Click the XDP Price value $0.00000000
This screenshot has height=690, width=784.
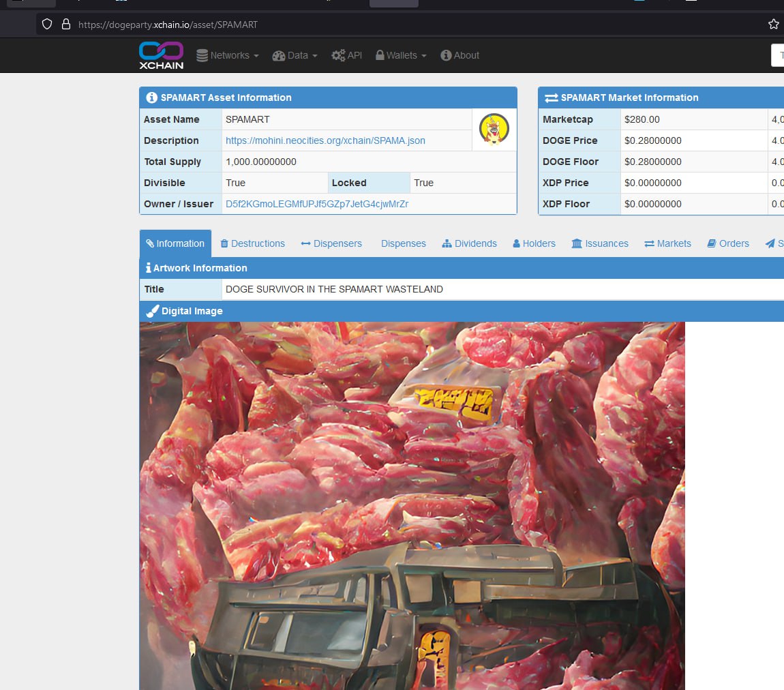click(653, 183)
